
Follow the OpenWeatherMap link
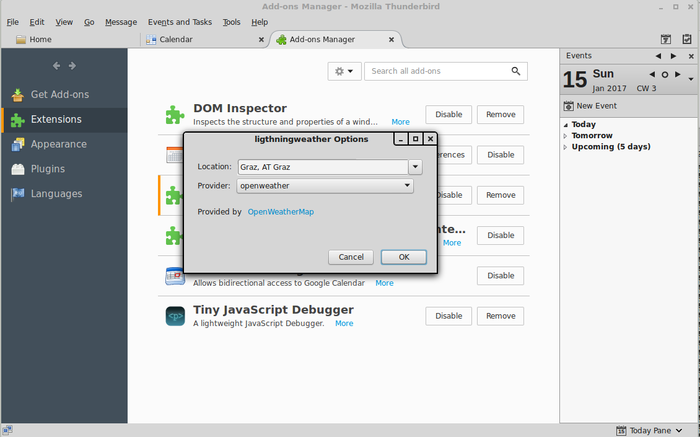[x=281, y=212]
